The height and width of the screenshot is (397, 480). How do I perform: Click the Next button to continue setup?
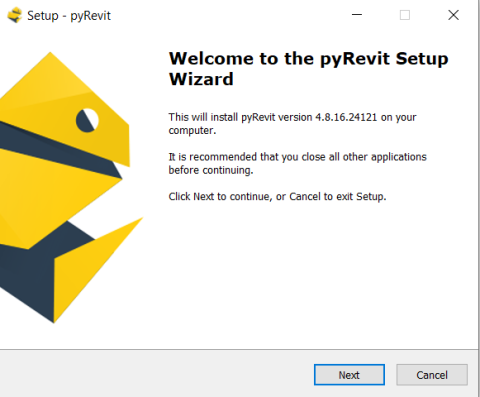pos(349,375)
